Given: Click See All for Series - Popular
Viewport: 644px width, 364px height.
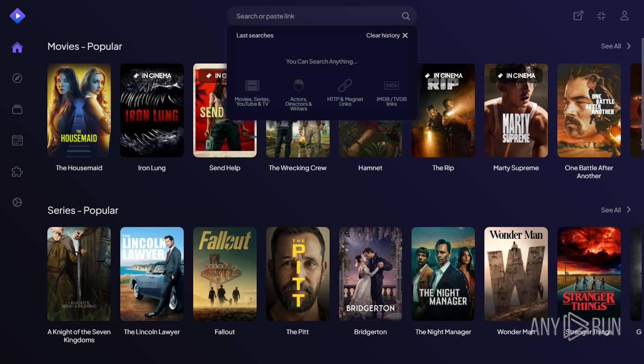Looking at the screenshot, I should point(611,210).
